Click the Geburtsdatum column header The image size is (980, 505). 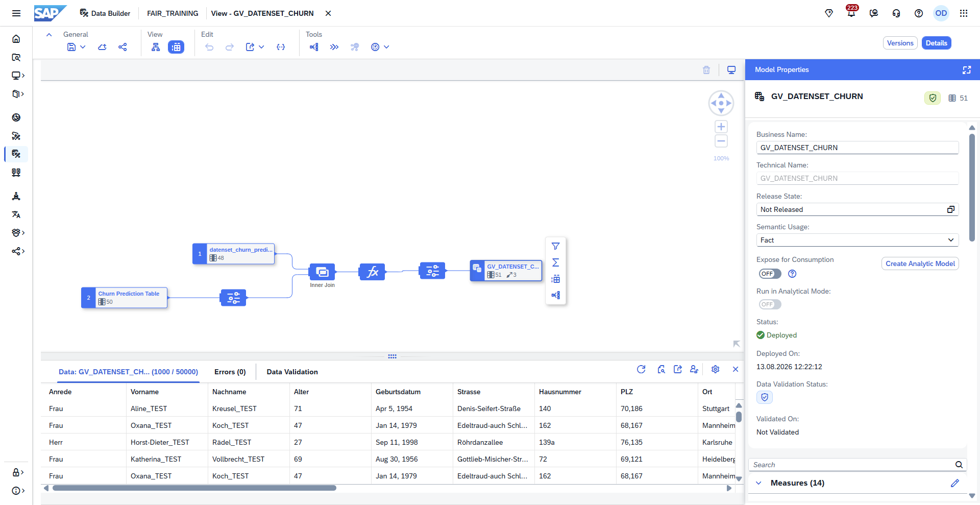pyautogui.click(x=398, y=392)
